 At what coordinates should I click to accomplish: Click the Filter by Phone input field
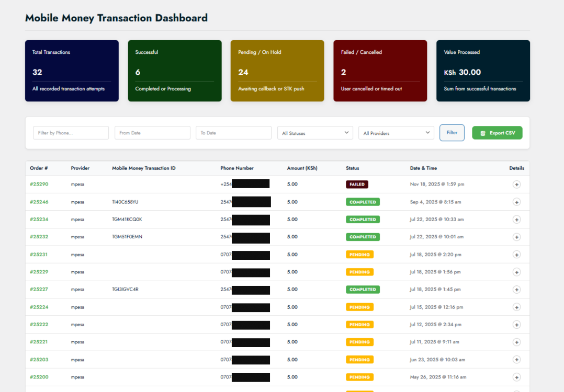pos(71,133)
